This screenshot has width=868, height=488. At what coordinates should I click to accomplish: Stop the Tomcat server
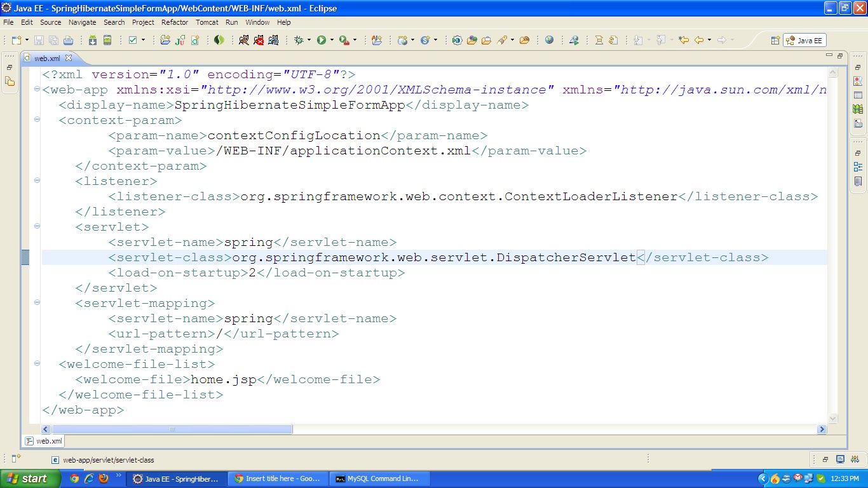click(260, 40)
